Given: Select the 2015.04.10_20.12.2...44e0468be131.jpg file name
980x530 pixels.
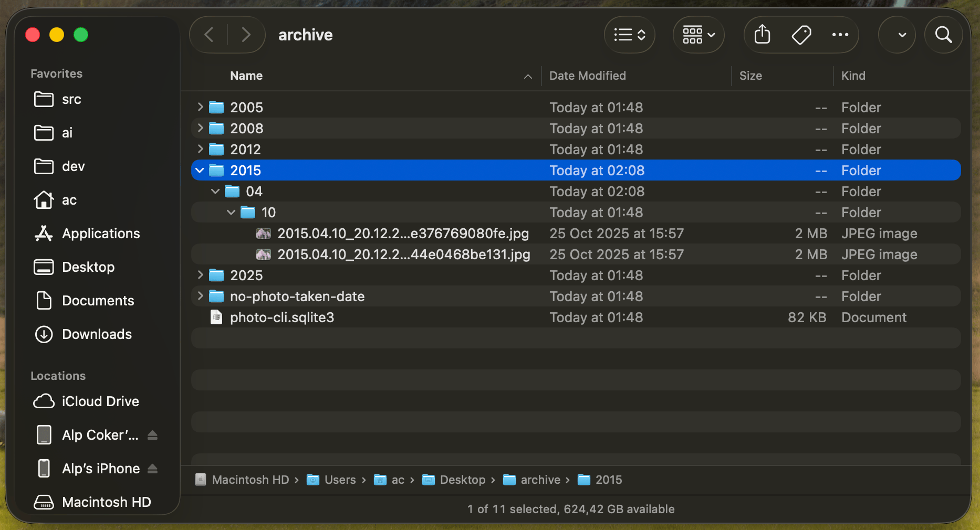Looking at the screenshot, I should 404,254.
